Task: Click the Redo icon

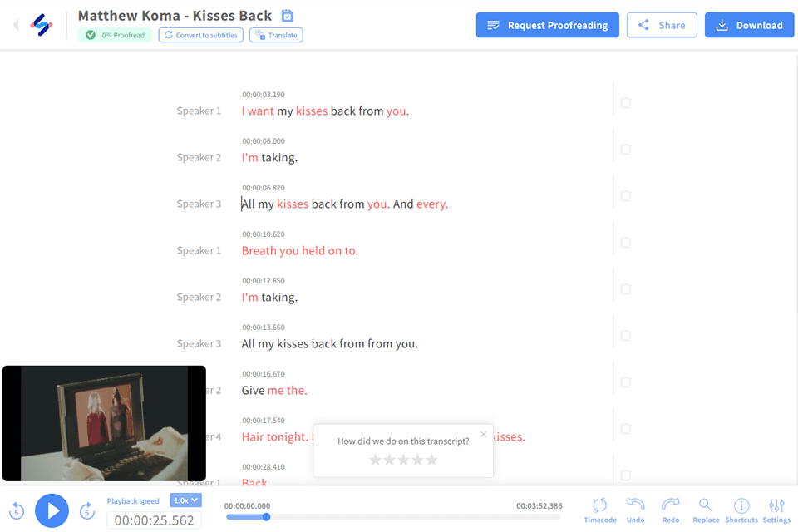Action: 671,510
